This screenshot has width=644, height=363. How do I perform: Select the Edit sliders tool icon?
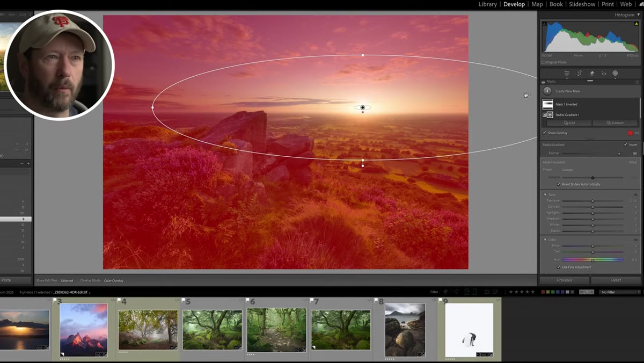(566, 73)
